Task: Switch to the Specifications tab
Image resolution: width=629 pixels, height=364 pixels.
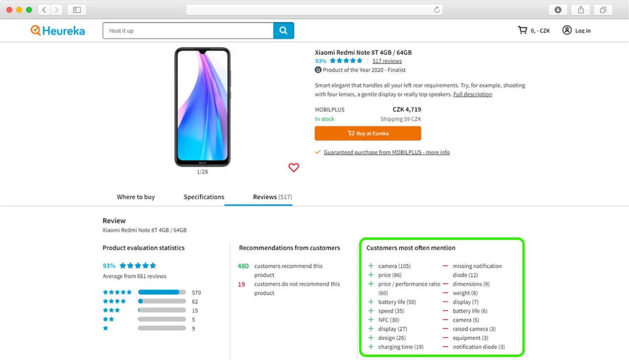Action: (203, 196)
